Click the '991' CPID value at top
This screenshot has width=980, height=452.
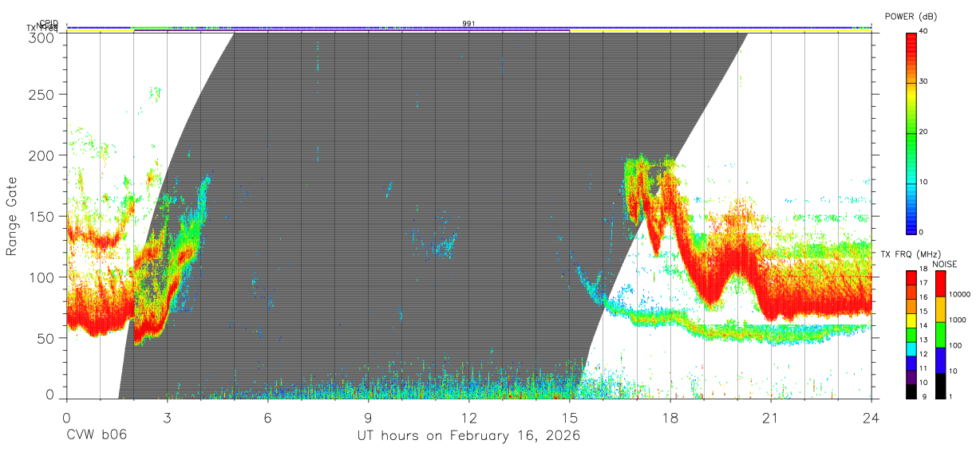click(x=468, y=24)
